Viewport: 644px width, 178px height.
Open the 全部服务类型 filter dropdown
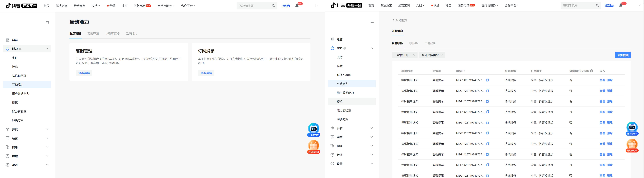[x=432, y=55]
